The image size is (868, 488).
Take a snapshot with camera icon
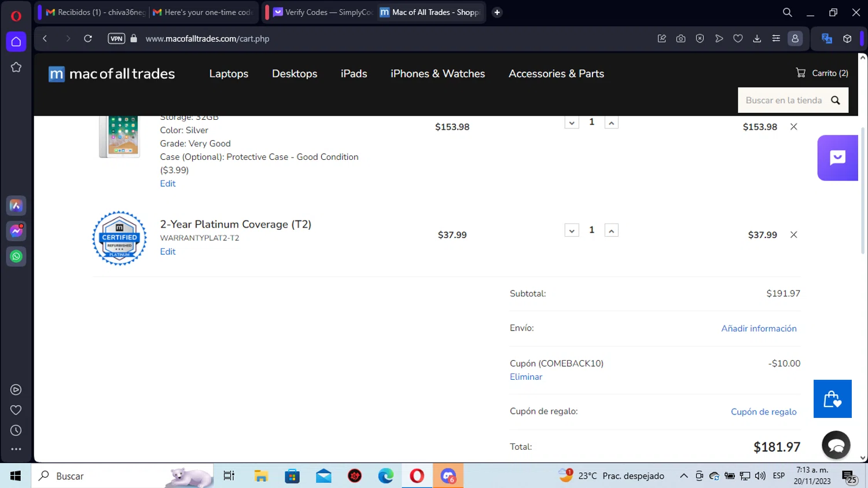point(681,39)
